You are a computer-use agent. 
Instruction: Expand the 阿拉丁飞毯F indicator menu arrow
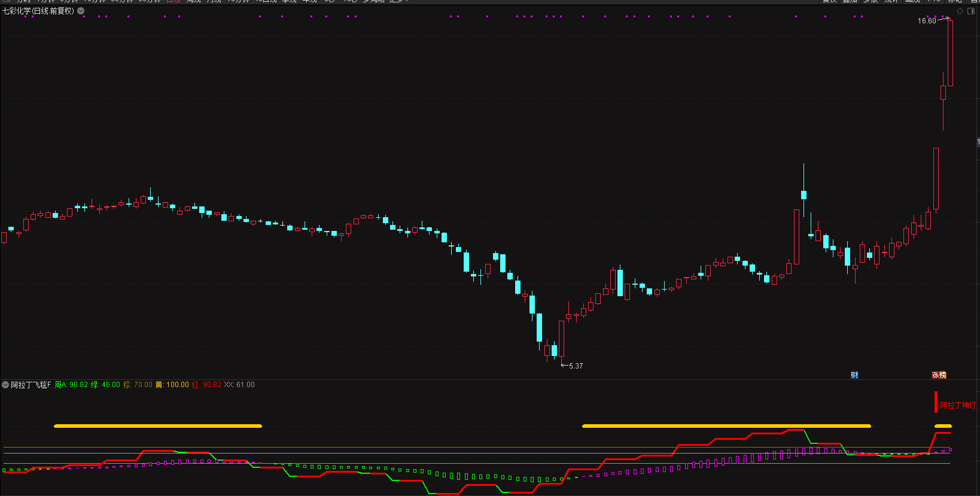point(5,385)
